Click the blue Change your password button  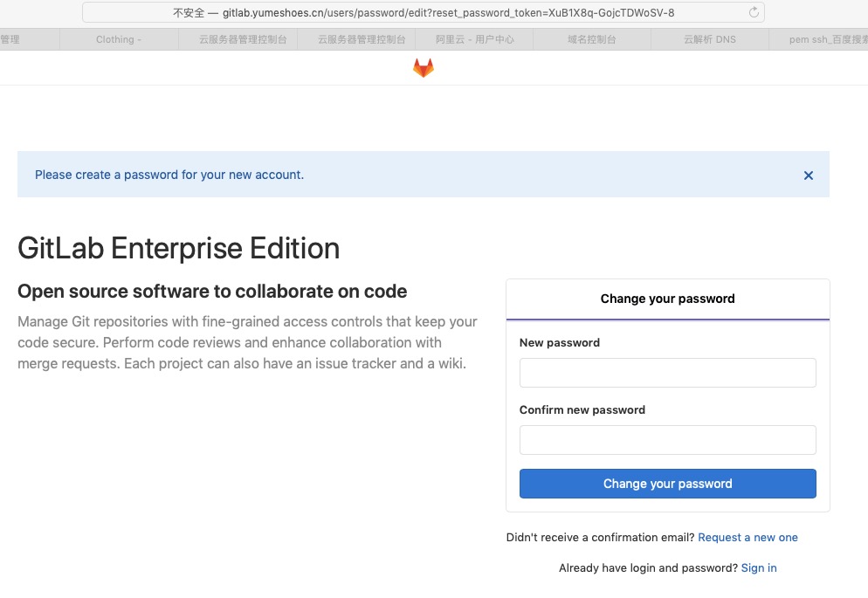[668, 484]
